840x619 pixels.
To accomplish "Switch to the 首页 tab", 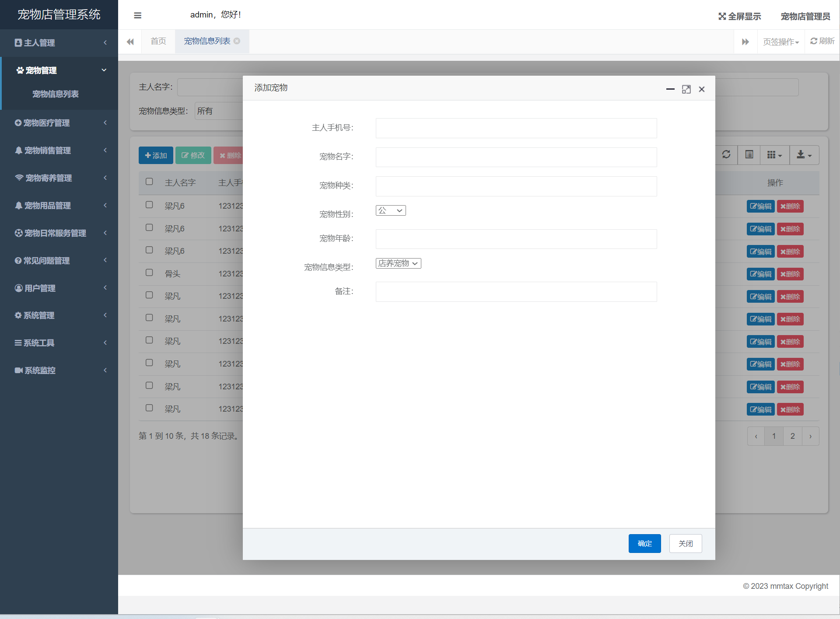I will pyautogui.click(x=158, y=41).
